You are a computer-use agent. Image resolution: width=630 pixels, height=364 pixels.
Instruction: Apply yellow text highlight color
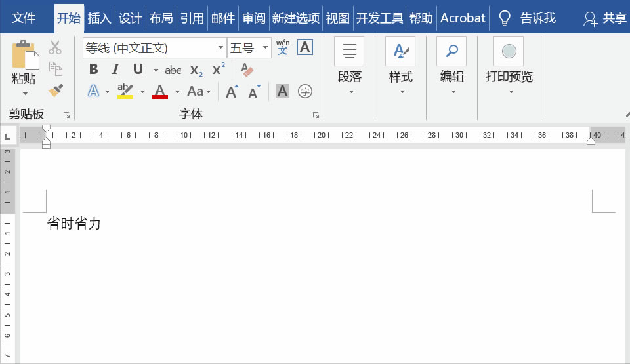point(125,91)
